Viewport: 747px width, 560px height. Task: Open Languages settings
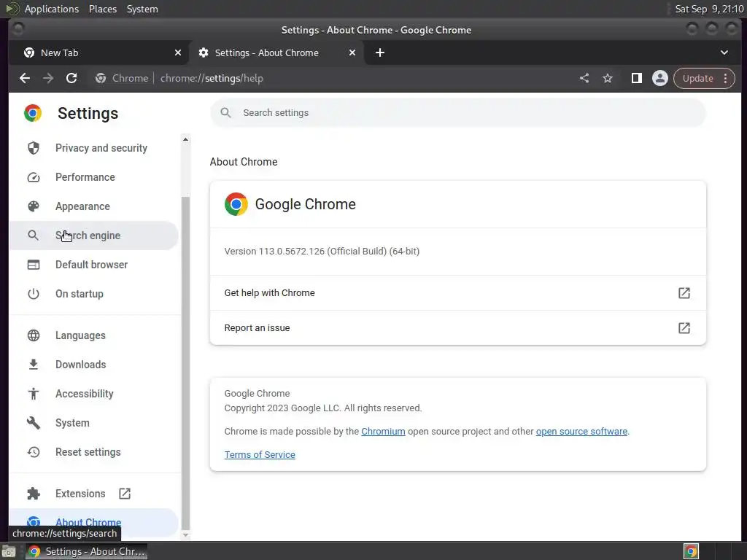tap(94, 335)
